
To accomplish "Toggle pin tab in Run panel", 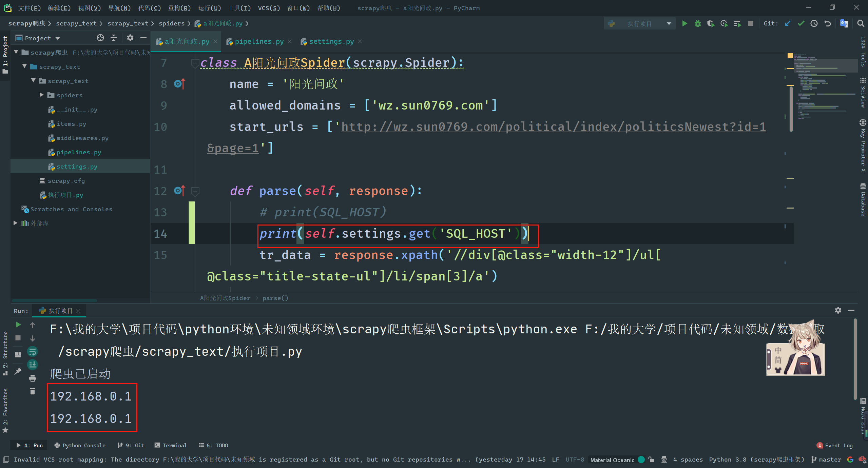I will pos(18,371).
